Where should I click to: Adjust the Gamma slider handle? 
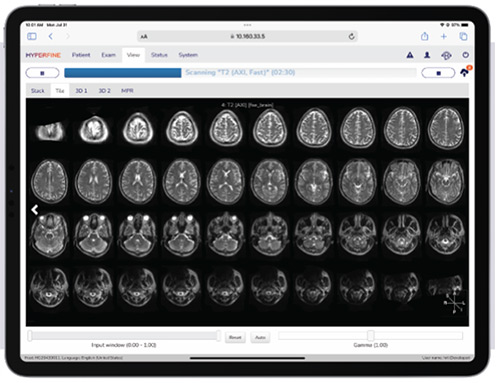click(371, 335)
